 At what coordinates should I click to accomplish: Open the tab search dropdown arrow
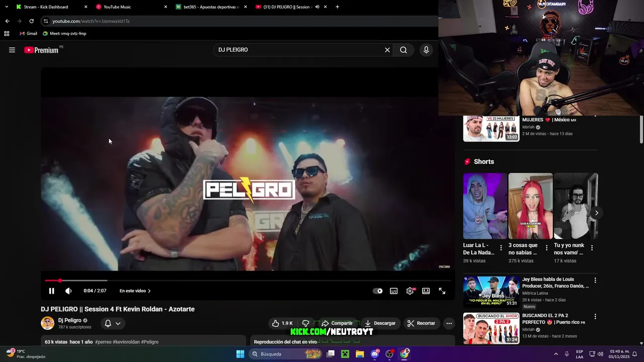[7, 7]
